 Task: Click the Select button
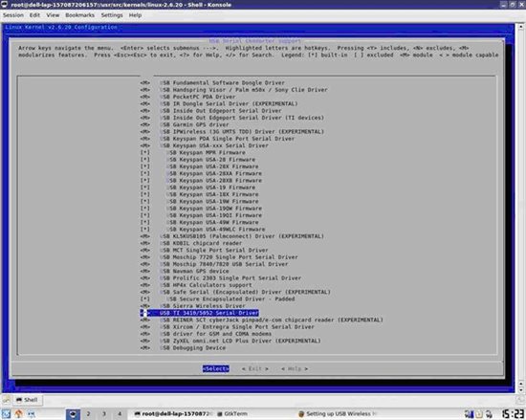pyautogui.click(x=216, y=368)
